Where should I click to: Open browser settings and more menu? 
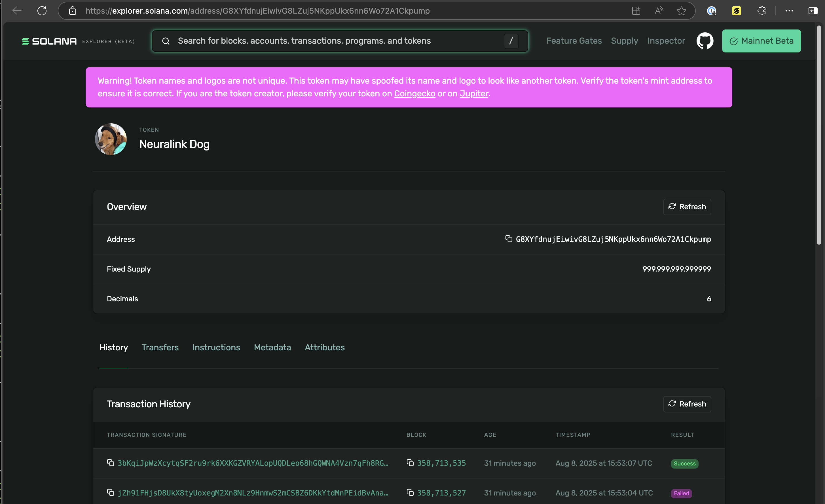pos(789,11)
